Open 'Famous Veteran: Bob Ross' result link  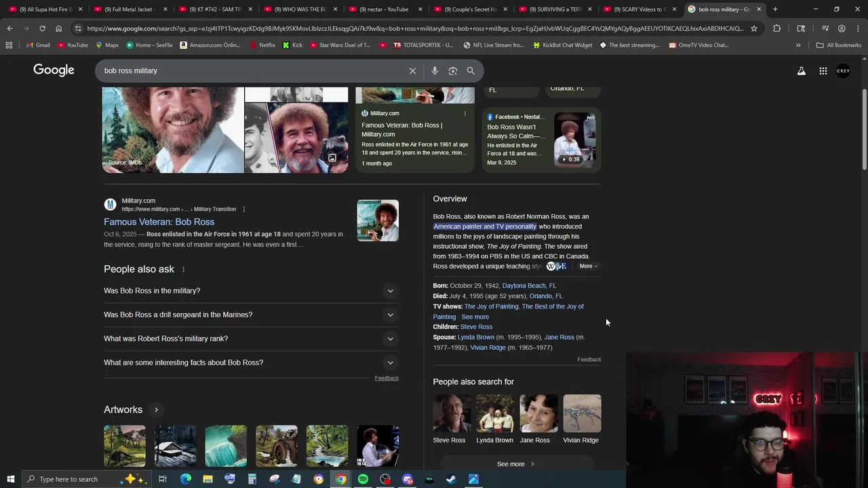(159, 222)
